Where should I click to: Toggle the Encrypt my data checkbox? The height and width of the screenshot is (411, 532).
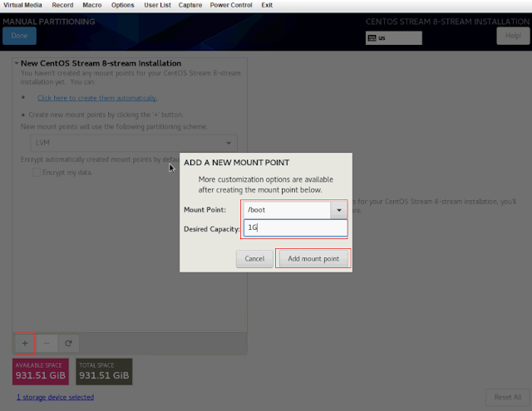[37, 172]
